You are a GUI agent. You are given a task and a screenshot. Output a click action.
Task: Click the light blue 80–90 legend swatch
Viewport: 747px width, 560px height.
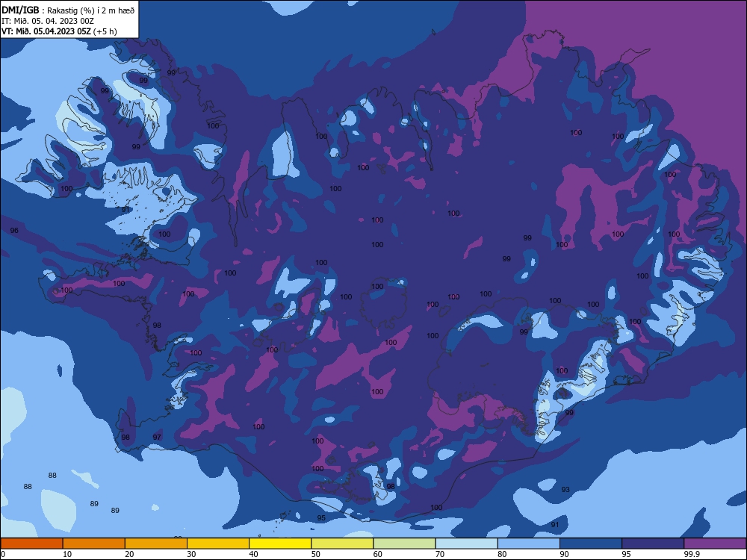pyautogui.click(x=529, y=544)
